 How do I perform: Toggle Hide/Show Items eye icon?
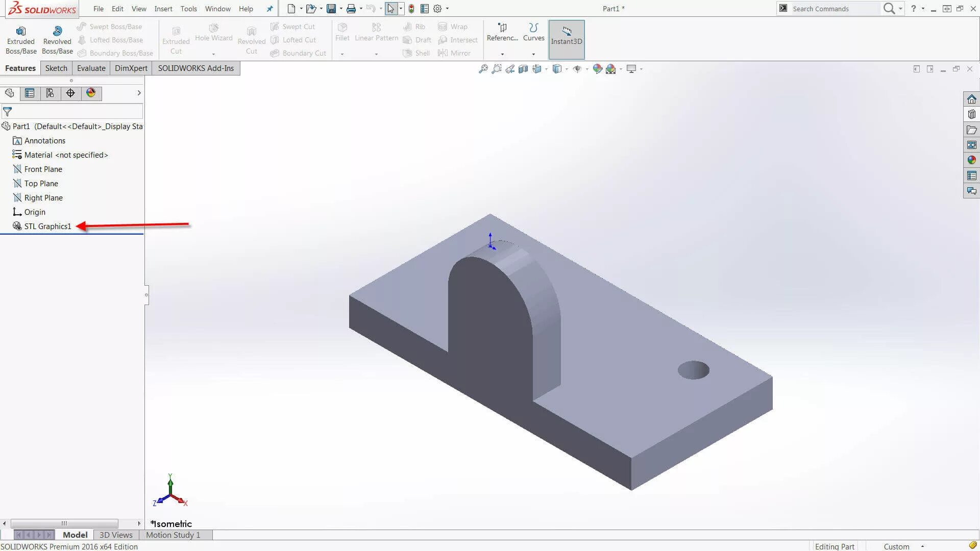point(577,69)
